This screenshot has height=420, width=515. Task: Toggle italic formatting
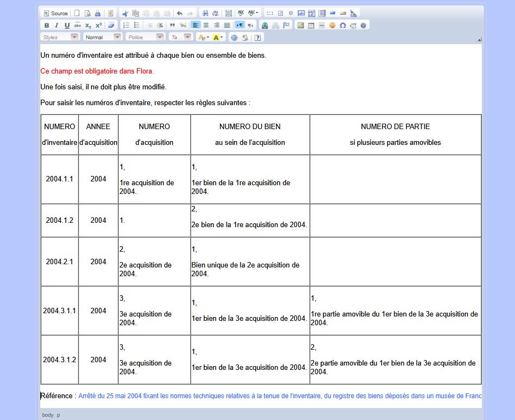click(56, 25)
